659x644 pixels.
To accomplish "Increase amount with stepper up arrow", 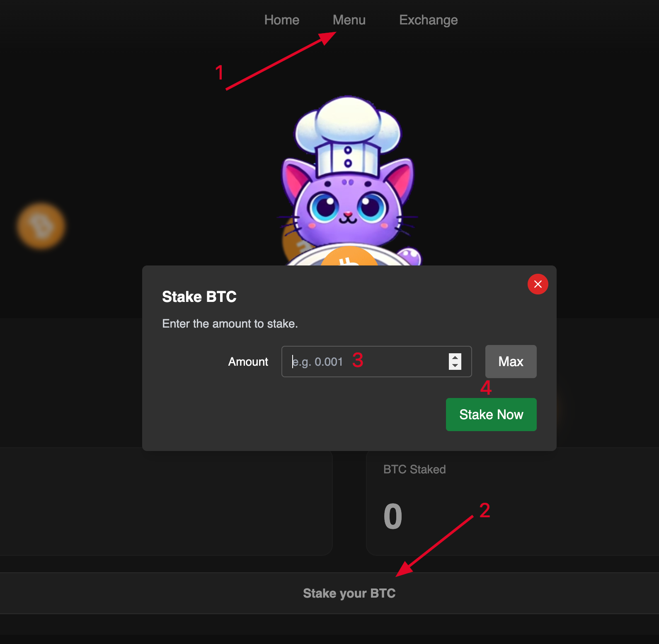I will click(x=455, y=358).
